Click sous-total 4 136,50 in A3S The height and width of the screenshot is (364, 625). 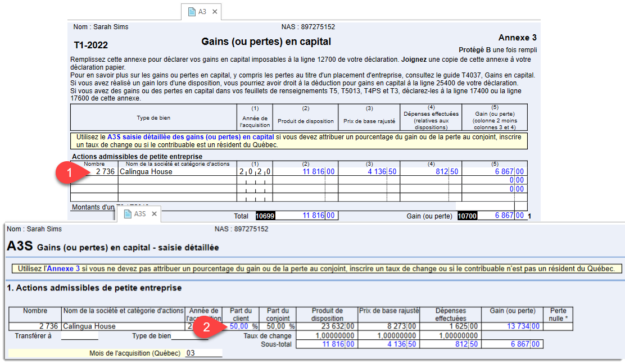coord(388,344)
